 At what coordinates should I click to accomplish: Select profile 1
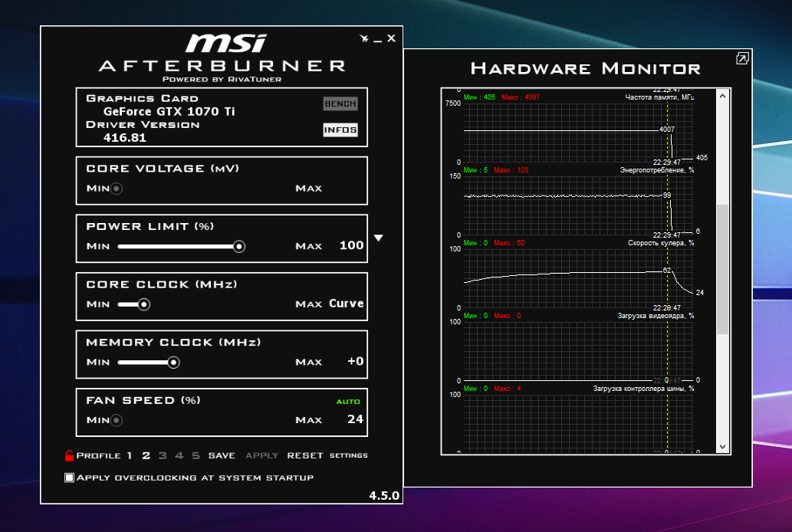(x=130, y=455)
